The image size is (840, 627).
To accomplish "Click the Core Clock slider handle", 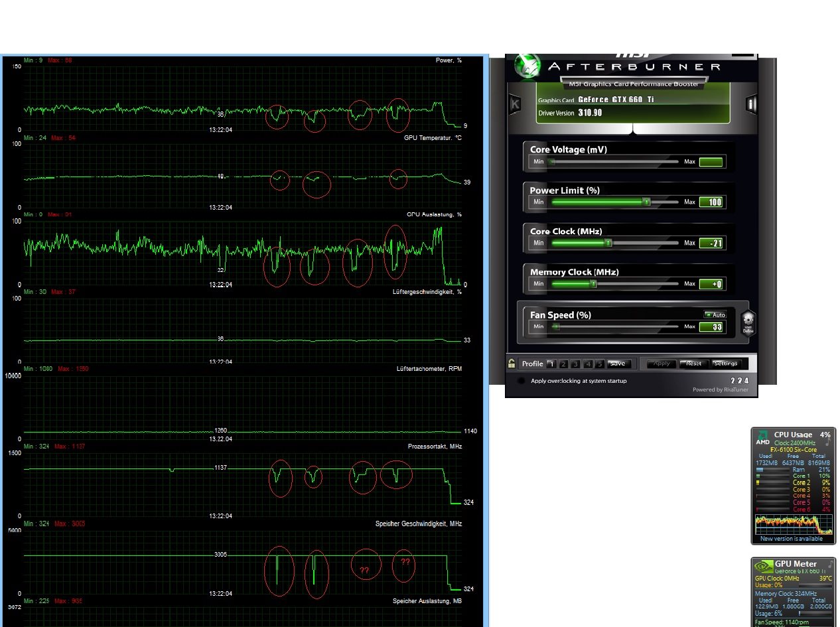I will 608,243.
